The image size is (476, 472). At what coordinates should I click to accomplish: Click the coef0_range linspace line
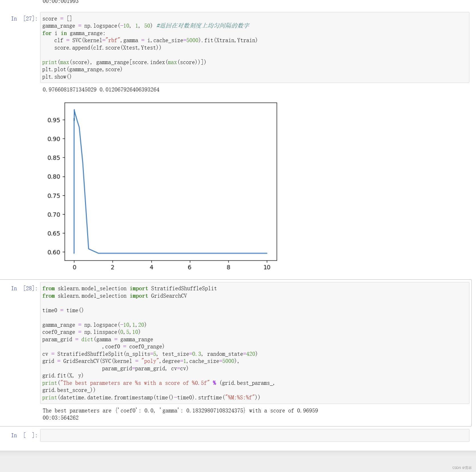pos(91,332)
